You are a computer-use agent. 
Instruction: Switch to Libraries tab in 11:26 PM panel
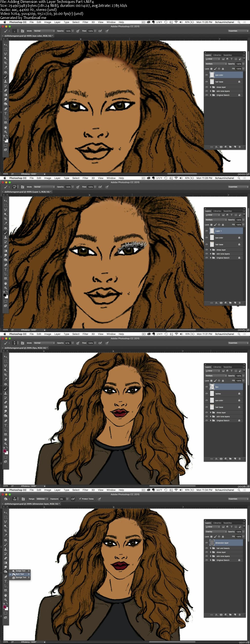click(217, 55)
